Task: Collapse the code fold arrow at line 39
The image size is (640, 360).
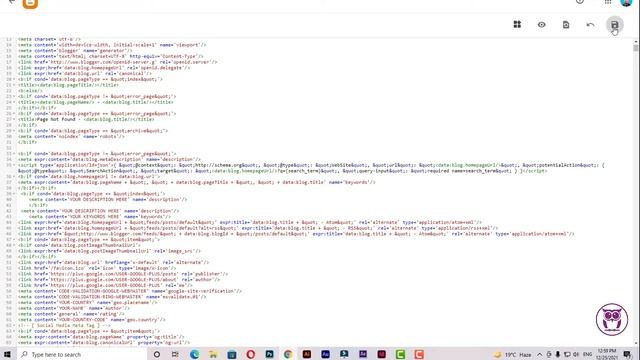Action: coord(14,193)
